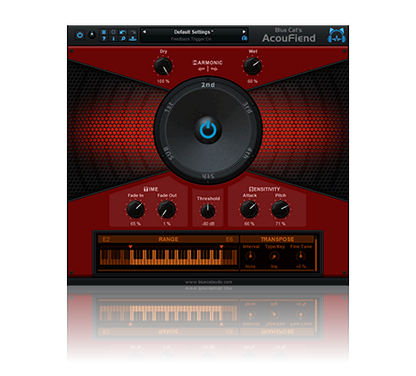Click the Type/Key value 'Maj'
The height and width of the screenshot is (376, 416).
[274, 267]
